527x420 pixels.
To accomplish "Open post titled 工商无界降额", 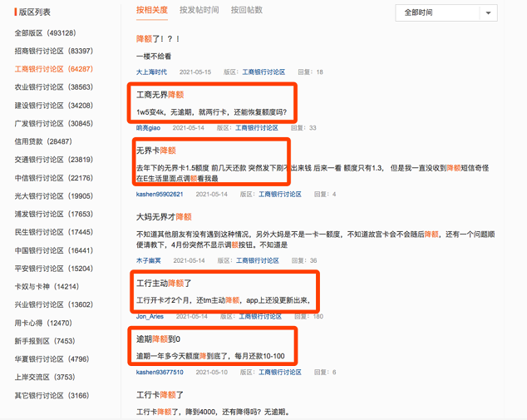I will click(x=160, y=95).
